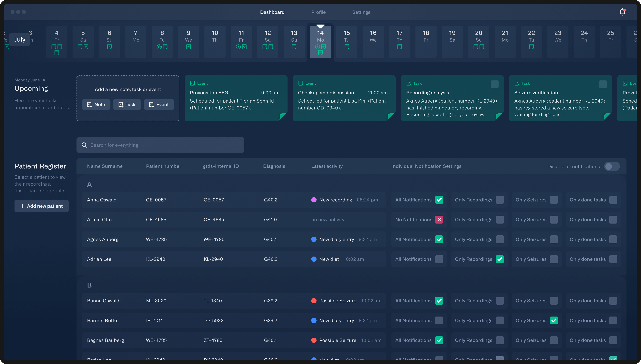Click the Add new patient button
641x364 pixels.
tap(42, 206)
